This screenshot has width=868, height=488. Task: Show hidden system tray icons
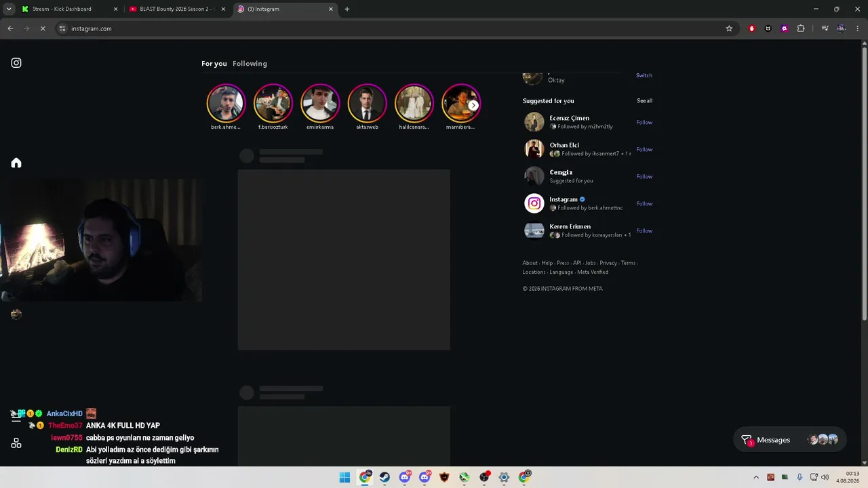[x=756, y=477]
